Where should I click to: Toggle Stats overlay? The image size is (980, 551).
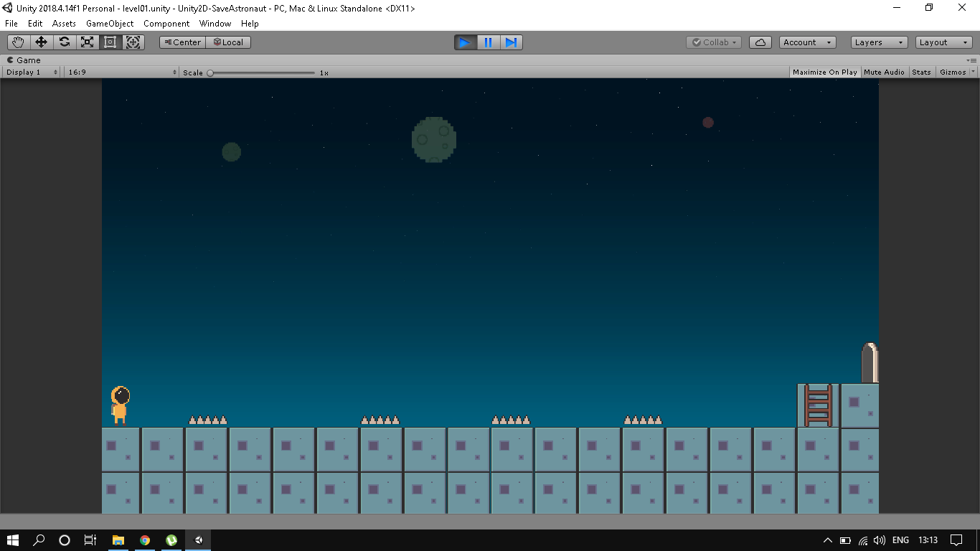[921, 72]
